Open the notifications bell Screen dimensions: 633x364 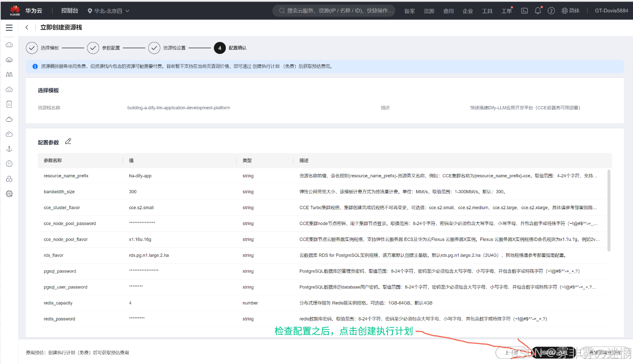point(538,11)
